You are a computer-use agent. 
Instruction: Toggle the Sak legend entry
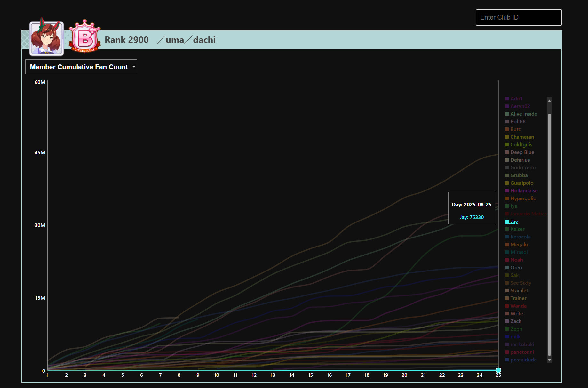tap(512, 275)
